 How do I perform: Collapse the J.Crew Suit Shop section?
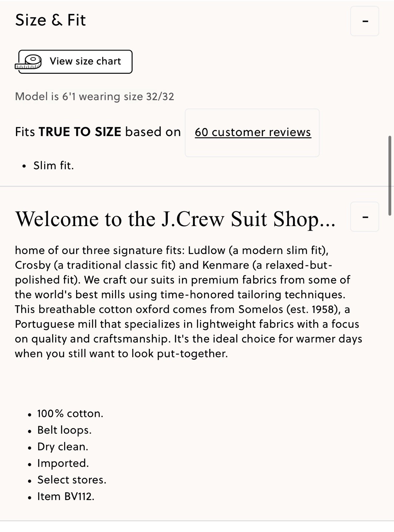tap(364, 217)
